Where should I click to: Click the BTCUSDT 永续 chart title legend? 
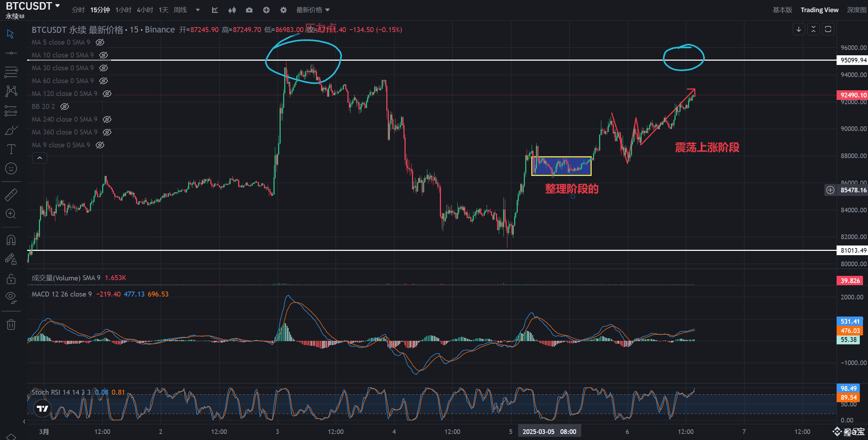coord(103,30)
